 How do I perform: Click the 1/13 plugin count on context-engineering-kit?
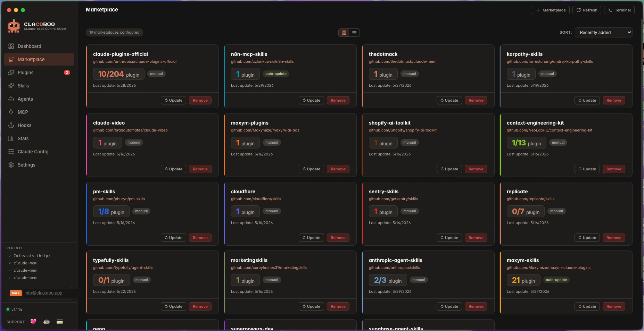click(x=526, y=143)
